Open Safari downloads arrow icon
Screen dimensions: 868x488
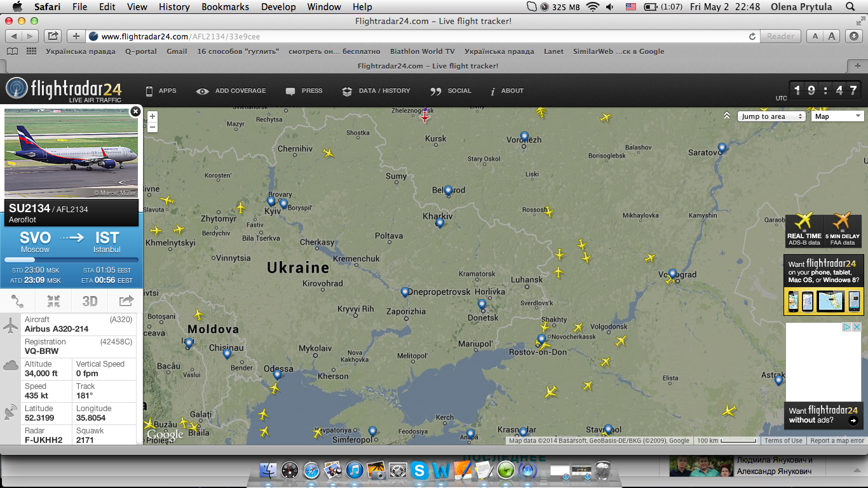click(853, 36)
